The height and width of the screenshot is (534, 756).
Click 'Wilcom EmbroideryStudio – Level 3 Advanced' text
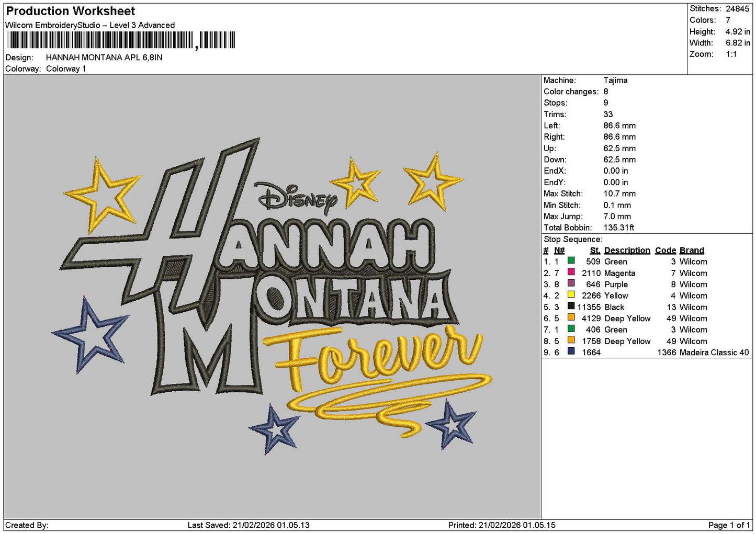coord(90,25)
